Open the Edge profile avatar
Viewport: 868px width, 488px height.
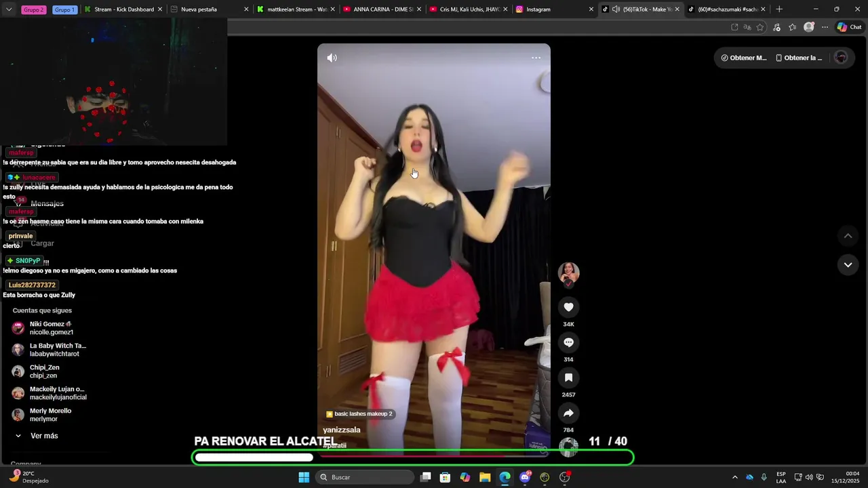point(808,27)
